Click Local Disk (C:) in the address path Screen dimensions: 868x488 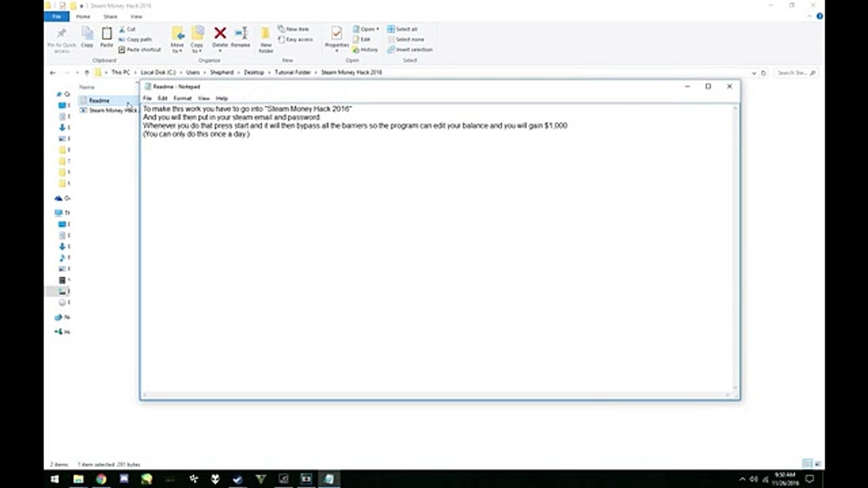click(158, 73)
